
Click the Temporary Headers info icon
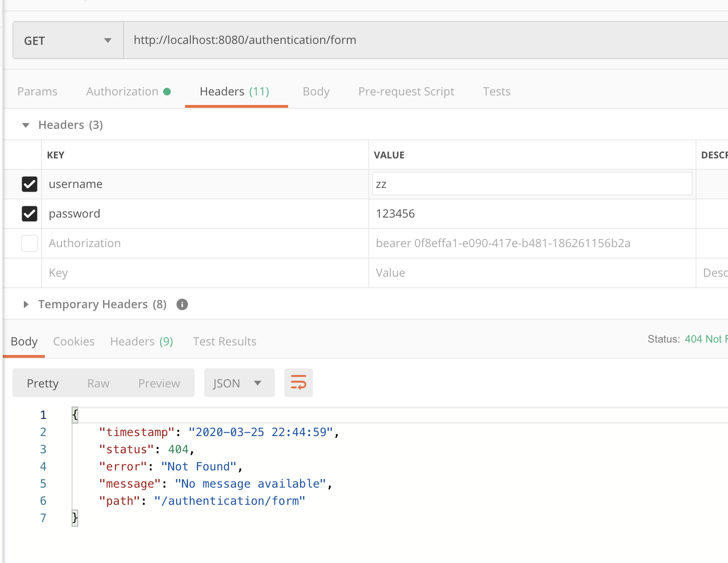[x=182, y=304]
